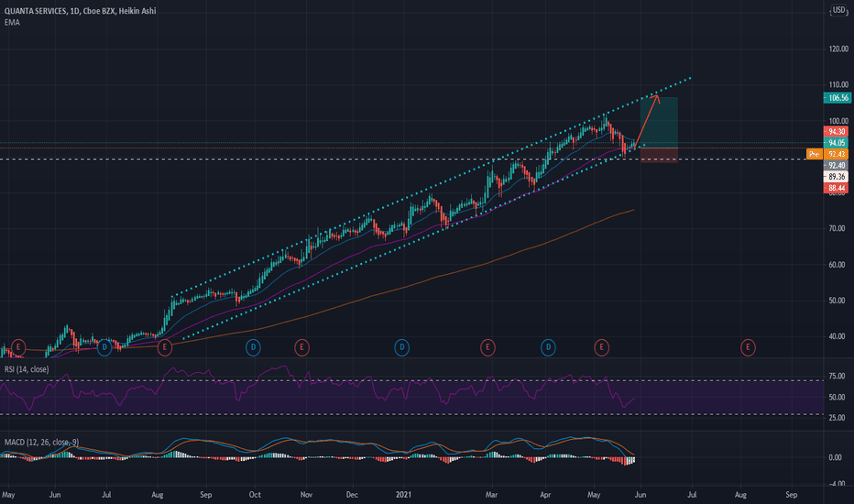Click the dividend D marker in April 2021

coord(548,347)
